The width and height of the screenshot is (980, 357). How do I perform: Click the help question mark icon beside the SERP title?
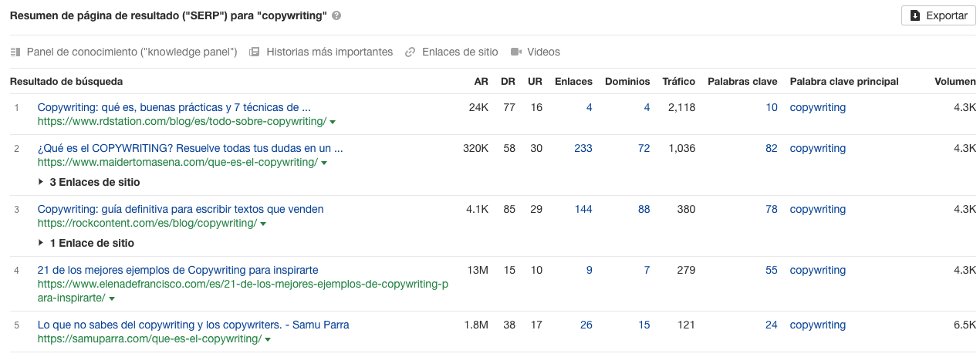(x=337, y=16)
